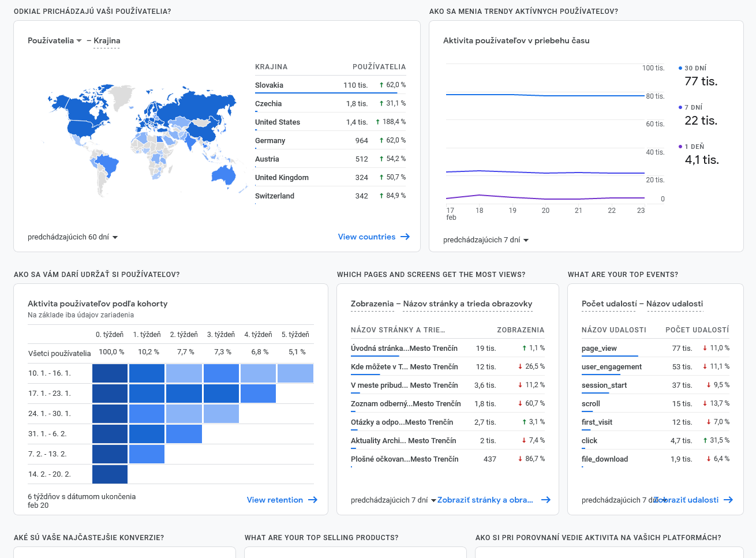Click the cohort cell for 10. 1. - 16. 1. week 0

click(x=110, y=373)
